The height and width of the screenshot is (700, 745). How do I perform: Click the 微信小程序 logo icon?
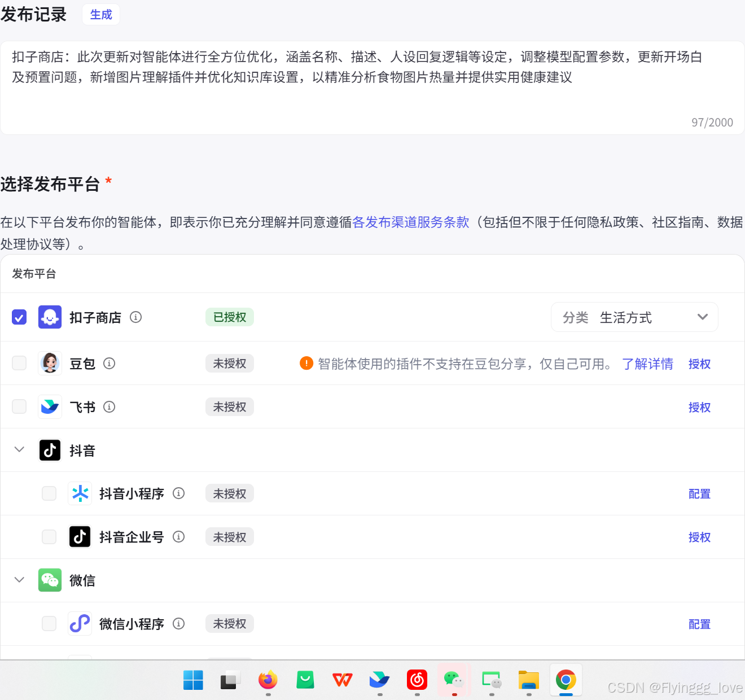pyautogui.click(x=80, y=624)
